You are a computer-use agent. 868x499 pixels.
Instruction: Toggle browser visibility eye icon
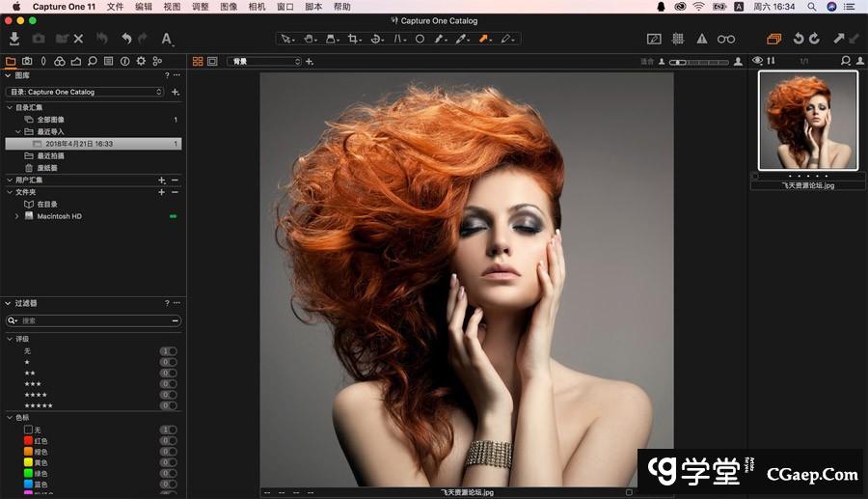757,61
